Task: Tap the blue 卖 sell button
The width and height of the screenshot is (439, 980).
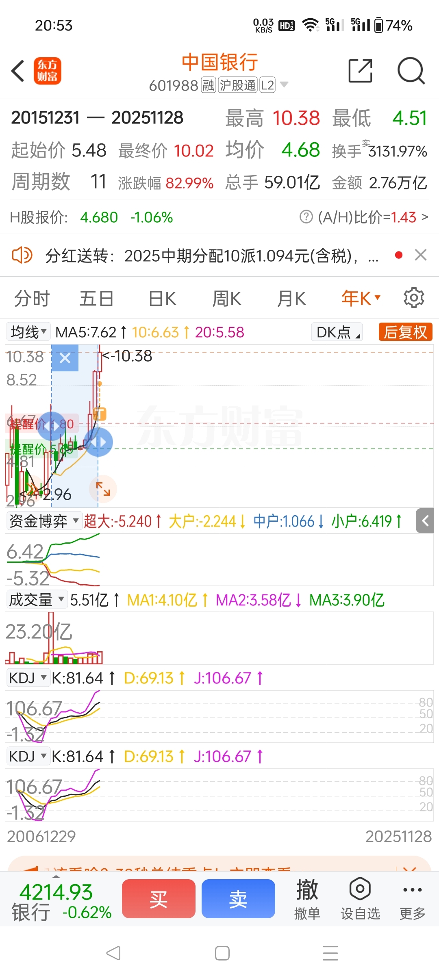Action: [x=238, y=899]
